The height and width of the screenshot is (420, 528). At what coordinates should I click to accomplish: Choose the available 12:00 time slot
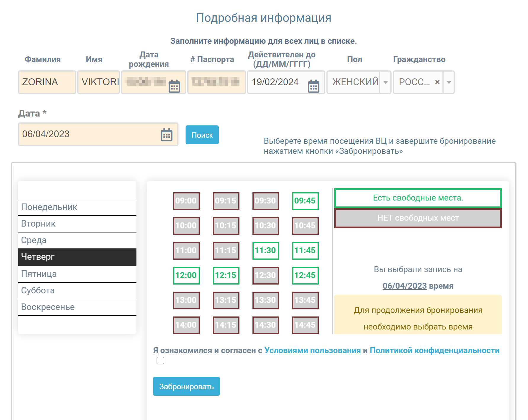pos(186,275)
